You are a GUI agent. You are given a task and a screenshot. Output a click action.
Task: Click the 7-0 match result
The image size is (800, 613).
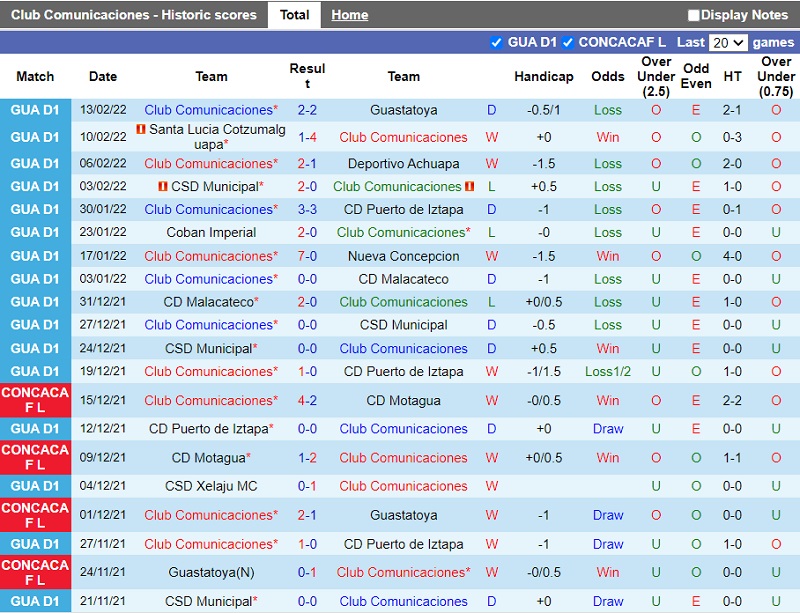307,256
